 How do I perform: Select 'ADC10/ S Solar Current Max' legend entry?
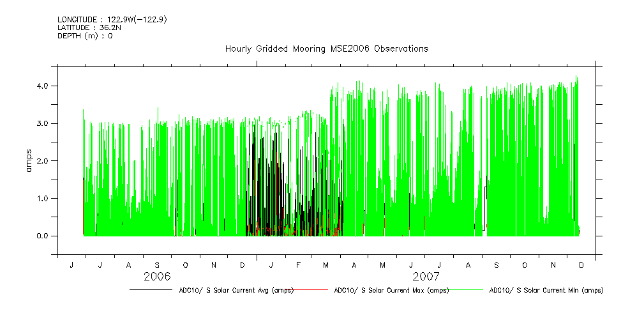391,290
